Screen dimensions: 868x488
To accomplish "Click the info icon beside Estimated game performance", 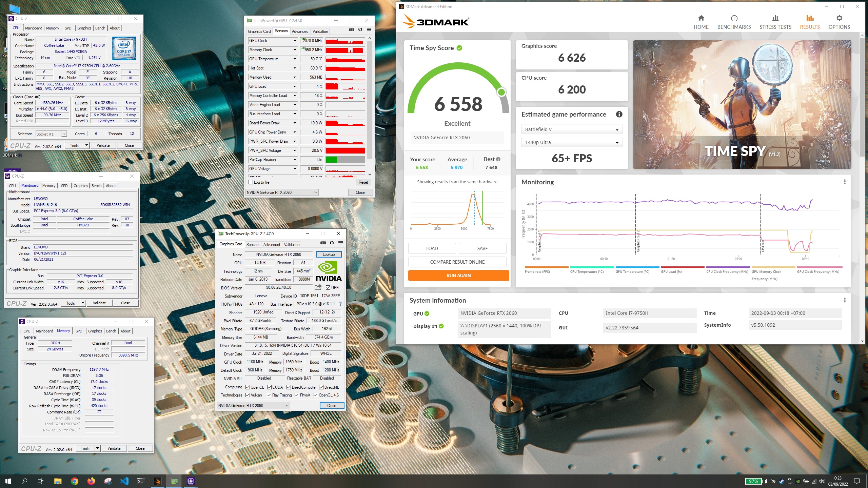I will pos(619,114).
